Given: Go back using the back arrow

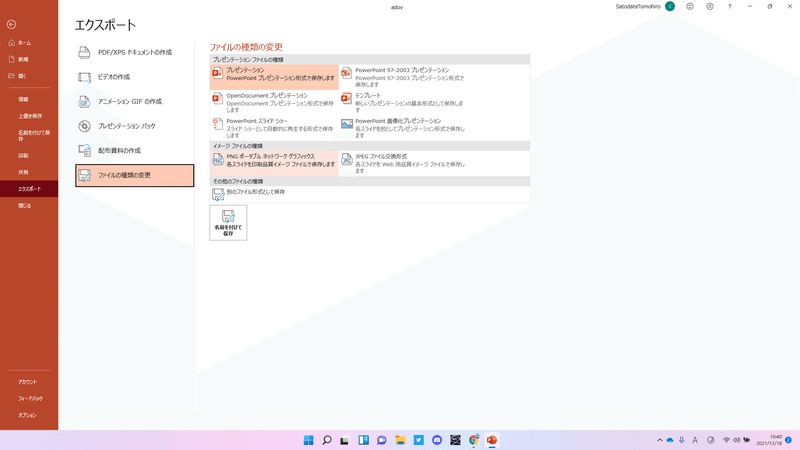Looking at the screenshot, I should 11,24.
